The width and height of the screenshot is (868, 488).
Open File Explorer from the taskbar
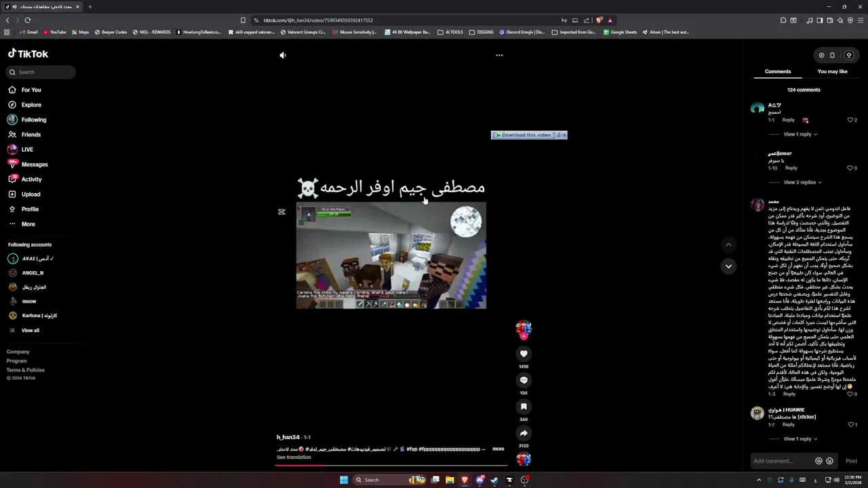[450, 480]
